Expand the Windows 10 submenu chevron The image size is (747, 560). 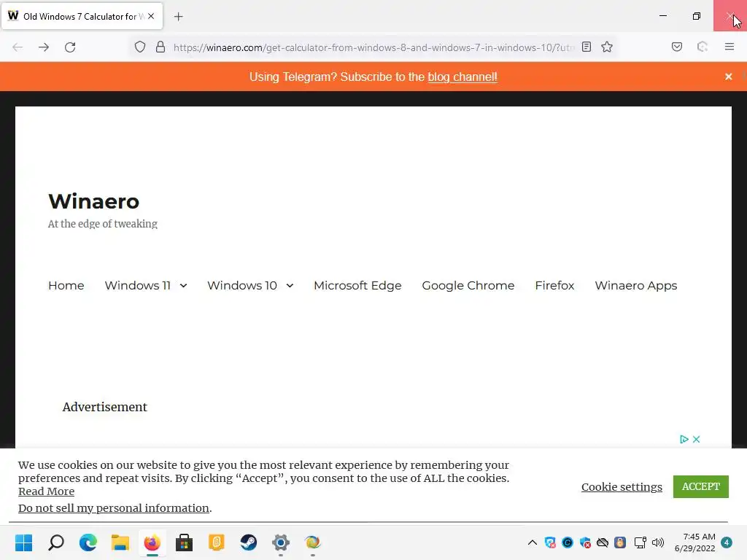(290, 286)
